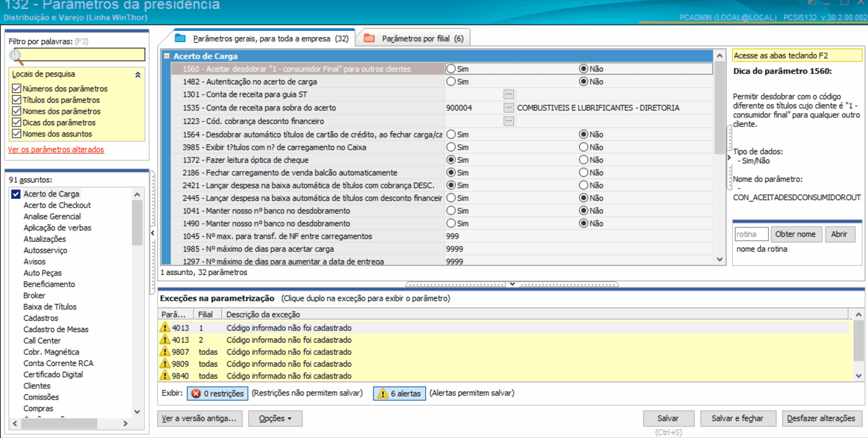
Task: Select Sim for parameter 2445
Action: click(451, 198)
